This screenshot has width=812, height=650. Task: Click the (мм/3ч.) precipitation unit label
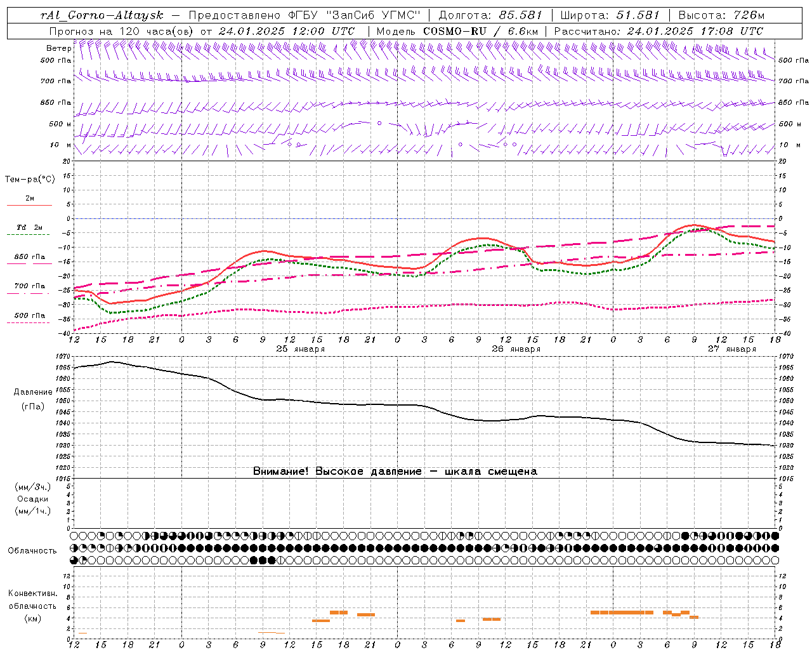(x=33, y=487)
